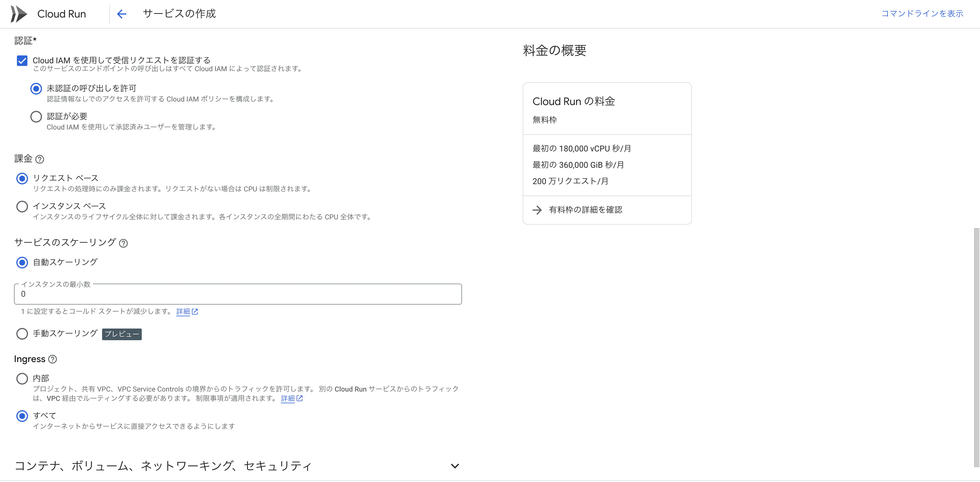Image resolution: width=980 pixels, height=482 pixels.
Task: Select 認証が必要 radio button
Action: coord(36,117)
